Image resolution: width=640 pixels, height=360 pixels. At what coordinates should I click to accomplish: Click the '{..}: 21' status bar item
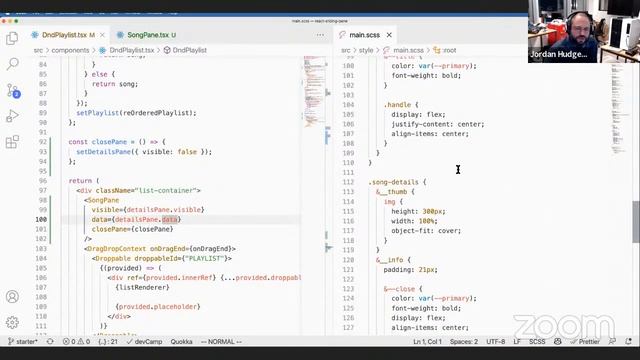pyautogui.click(x=108, y=342)
